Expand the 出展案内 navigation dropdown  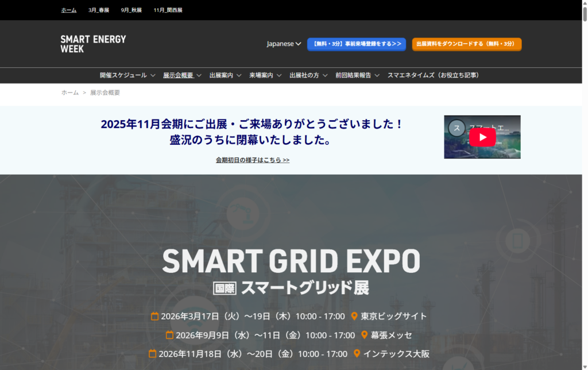pyautogui.click(x=225, y=75)
